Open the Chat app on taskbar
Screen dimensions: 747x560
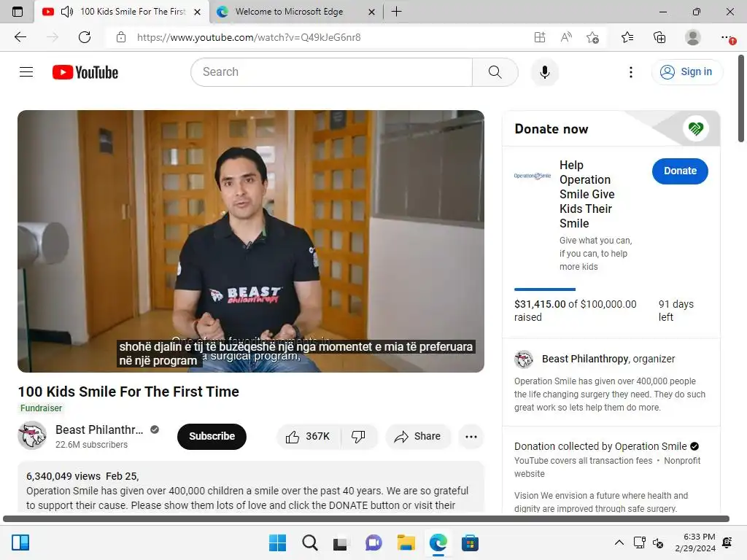pyautogui.click(x=373, y=542)
